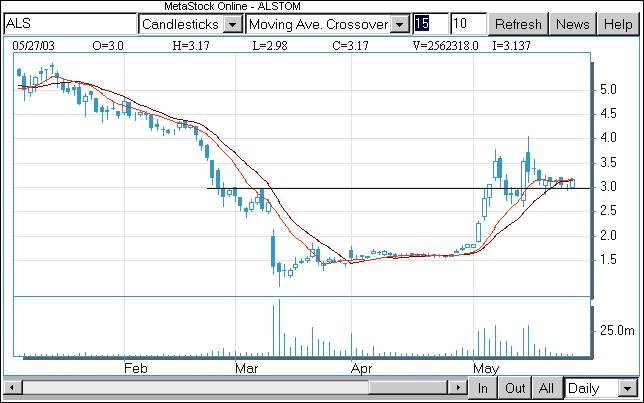
Task: Click the date readout 05/27/03
Action: click(x=33, y=46)
